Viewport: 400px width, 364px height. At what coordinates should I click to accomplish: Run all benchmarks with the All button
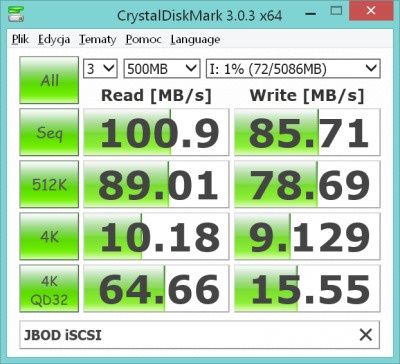tap(49, 80)
